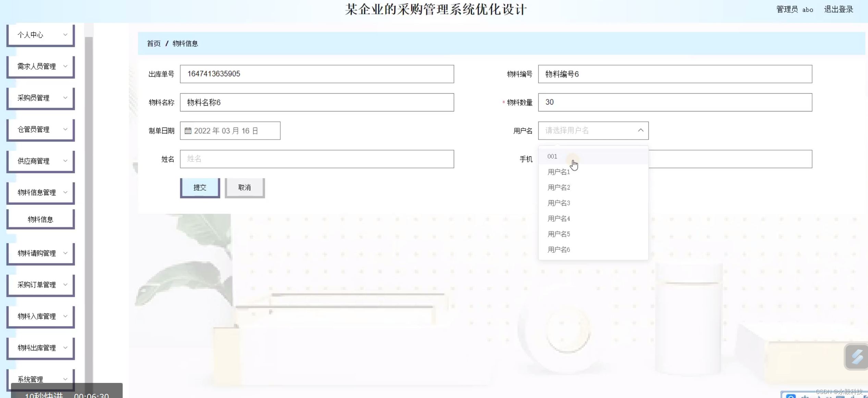Click the 取消 button
868x398 pixels.
point(244,188)
